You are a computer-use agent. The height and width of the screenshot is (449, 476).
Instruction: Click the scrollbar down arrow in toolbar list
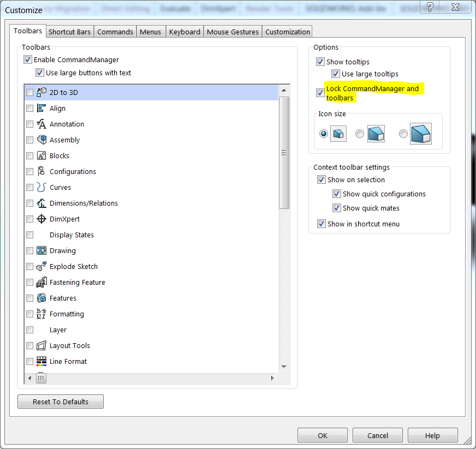click(x=284, y=368)
